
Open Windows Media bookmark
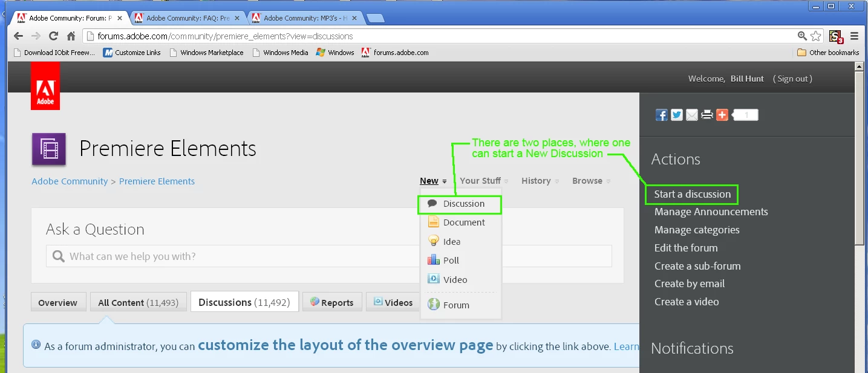[281, 53]
